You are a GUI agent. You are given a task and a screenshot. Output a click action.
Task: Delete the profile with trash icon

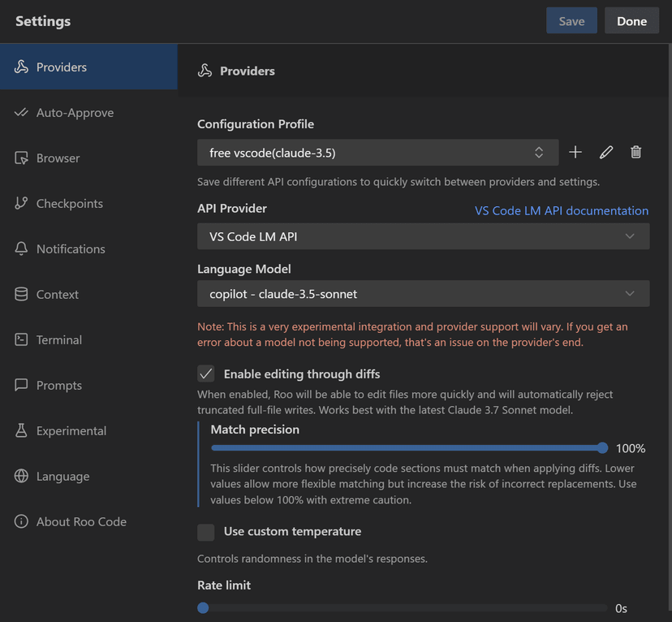pos(636,152)
